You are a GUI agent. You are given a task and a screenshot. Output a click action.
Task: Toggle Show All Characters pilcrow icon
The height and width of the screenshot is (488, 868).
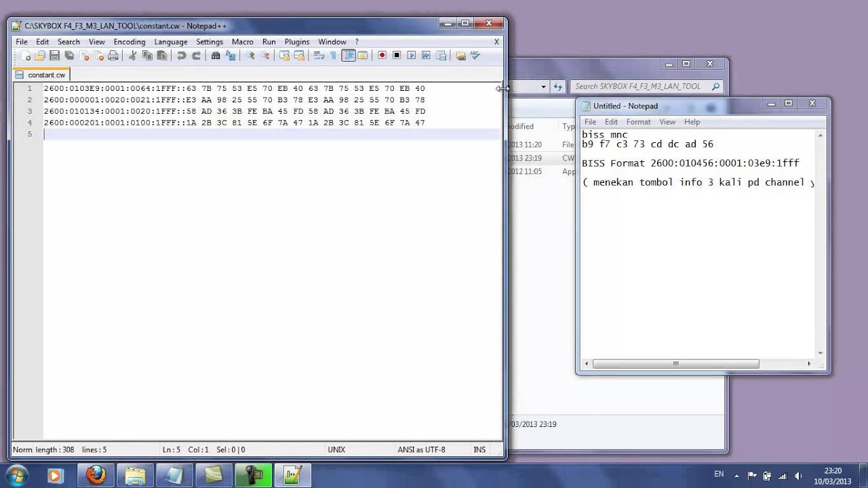[333, 56]
